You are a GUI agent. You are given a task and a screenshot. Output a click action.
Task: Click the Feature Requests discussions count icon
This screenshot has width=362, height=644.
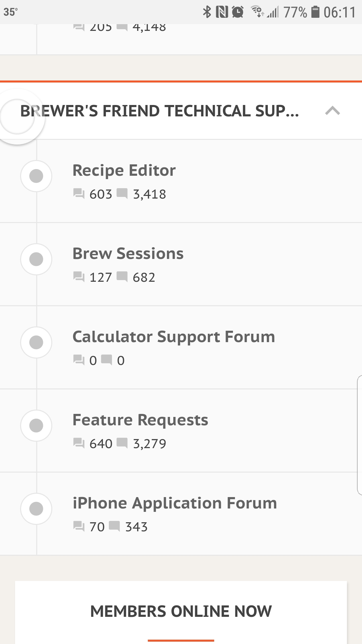(79, 443)
